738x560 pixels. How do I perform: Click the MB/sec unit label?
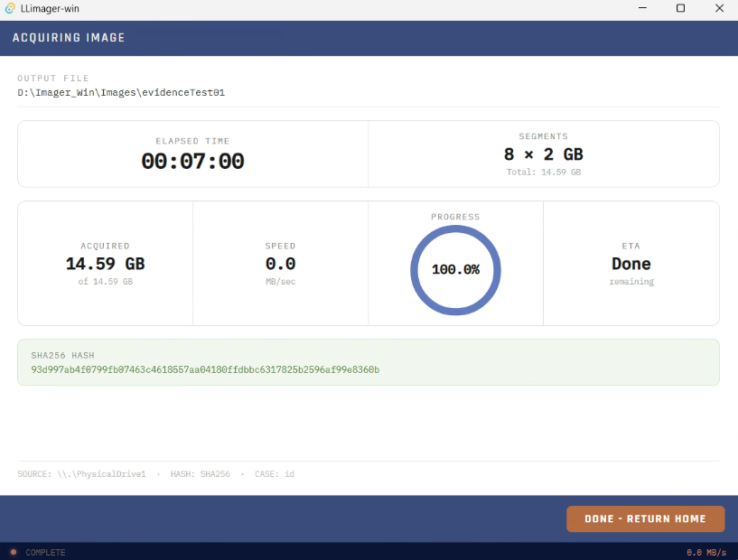click(281, 282)
